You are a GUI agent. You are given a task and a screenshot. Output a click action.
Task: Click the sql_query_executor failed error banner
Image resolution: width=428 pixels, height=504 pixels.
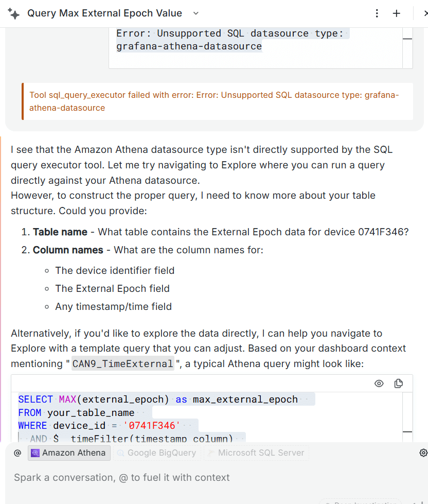216,101
